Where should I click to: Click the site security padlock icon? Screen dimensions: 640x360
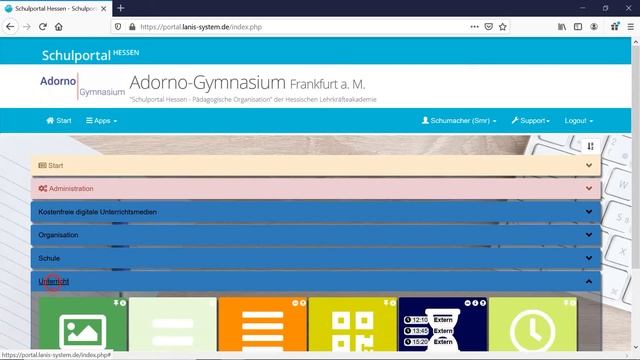(x=132, y=27)
